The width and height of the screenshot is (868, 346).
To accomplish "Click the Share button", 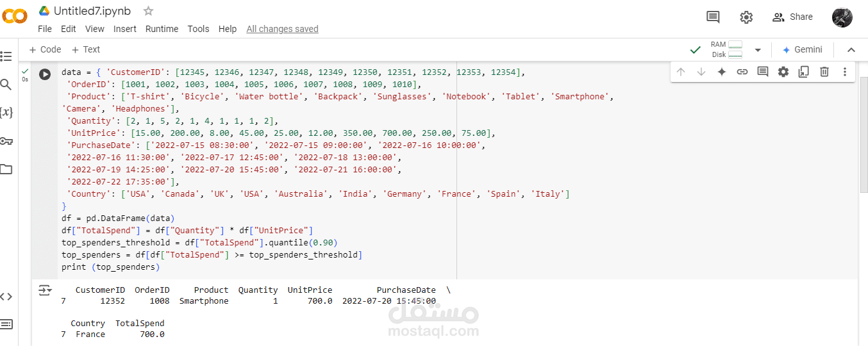I will [x=792, y=17].
